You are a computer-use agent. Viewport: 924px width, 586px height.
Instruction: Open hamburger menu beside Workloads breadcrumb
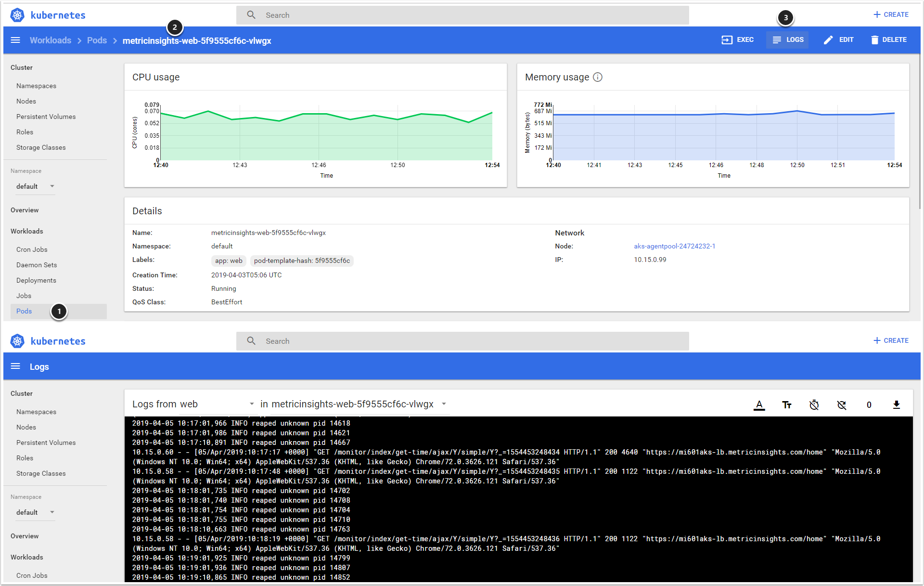click(x=15, y=40)
